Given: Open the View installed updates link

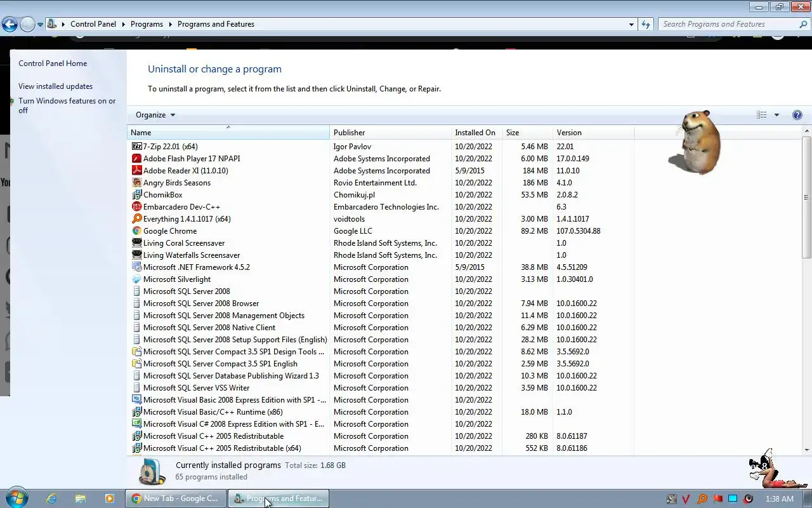Looking at the screenshot, I should coord(55,86).
